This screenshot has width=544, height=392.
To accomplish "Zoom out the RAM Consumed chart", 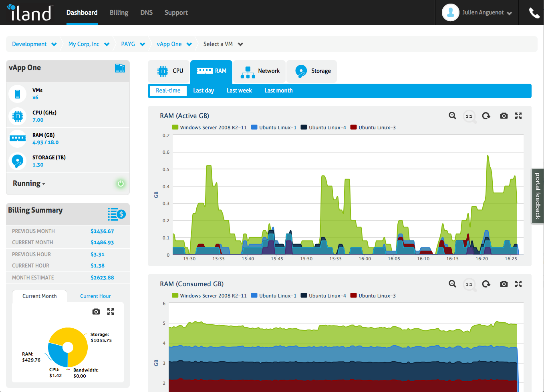I will point(452,284).
